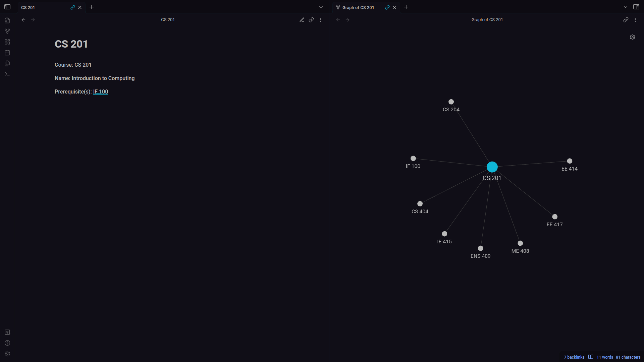Viewport: 644px width, 362px height.
Task: Expand tab list dropdown in graph pane
Action: (625, 7)
